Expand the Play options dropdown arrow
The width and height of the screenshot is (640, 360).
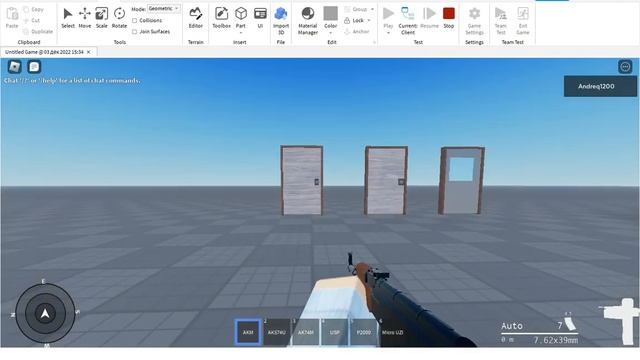[x=388, y=33]
